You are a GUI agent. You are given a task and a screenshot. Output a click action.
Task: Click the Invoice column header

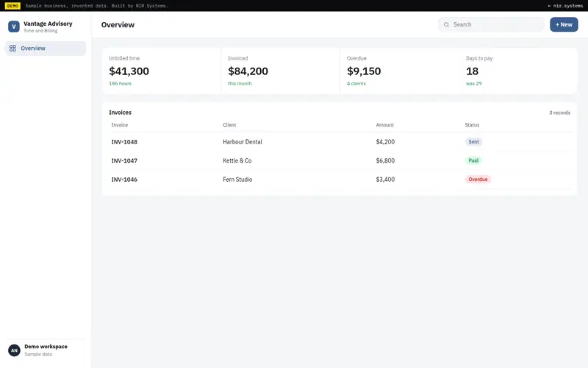(x=120, y=125)
